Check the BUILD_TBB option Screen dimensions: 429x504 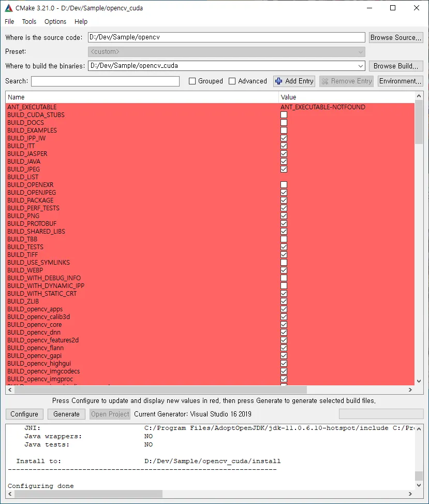pos(284,239)
